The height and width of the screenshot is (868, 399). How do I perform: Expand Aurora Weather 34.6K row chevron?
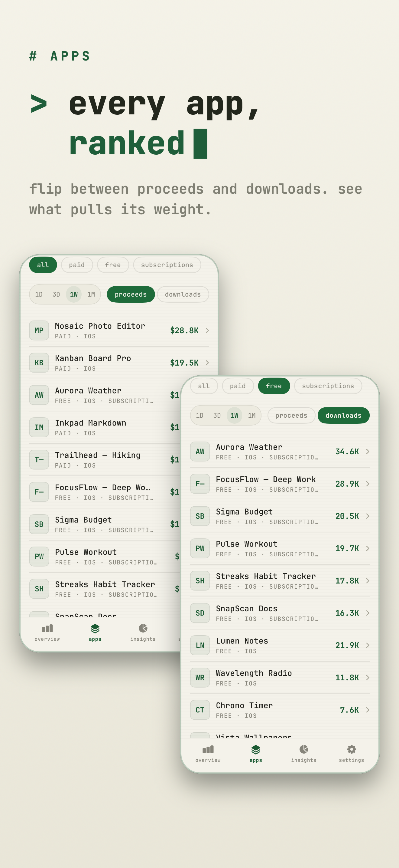pos(368,452)
